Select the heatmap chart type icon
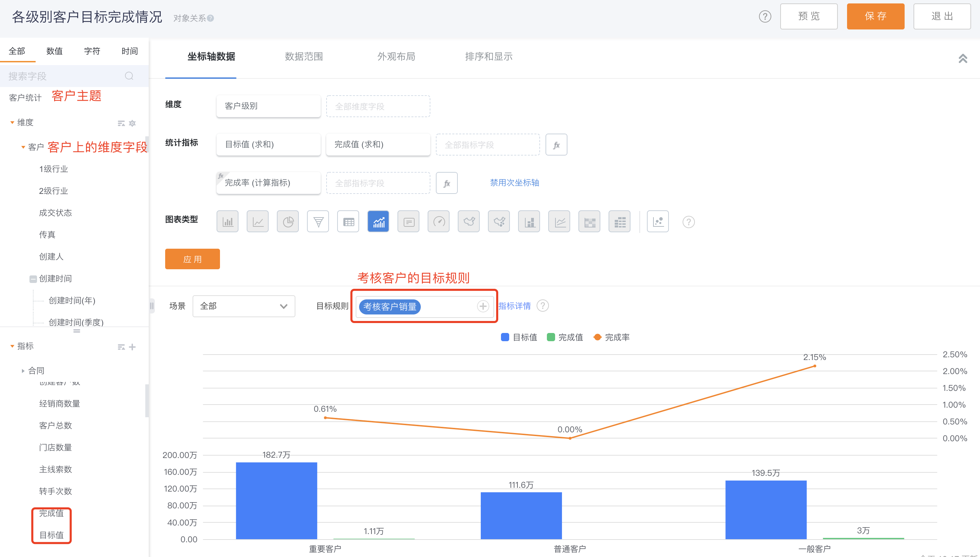 point(590,222)
